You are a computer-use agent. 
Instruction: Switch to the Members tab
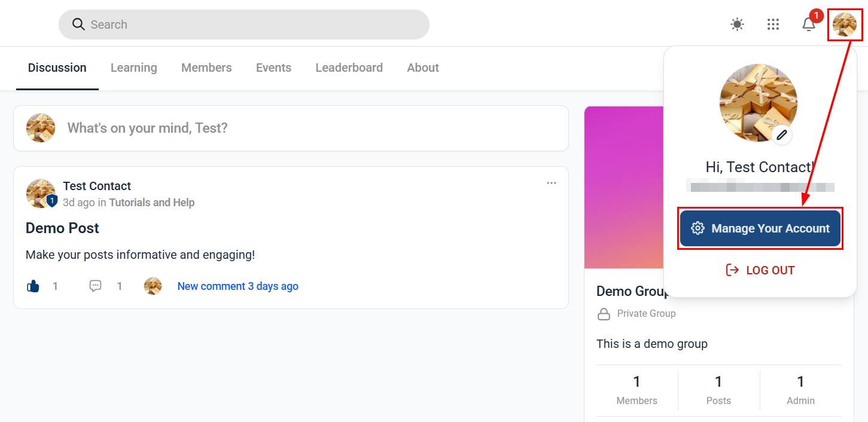(206, 68)
